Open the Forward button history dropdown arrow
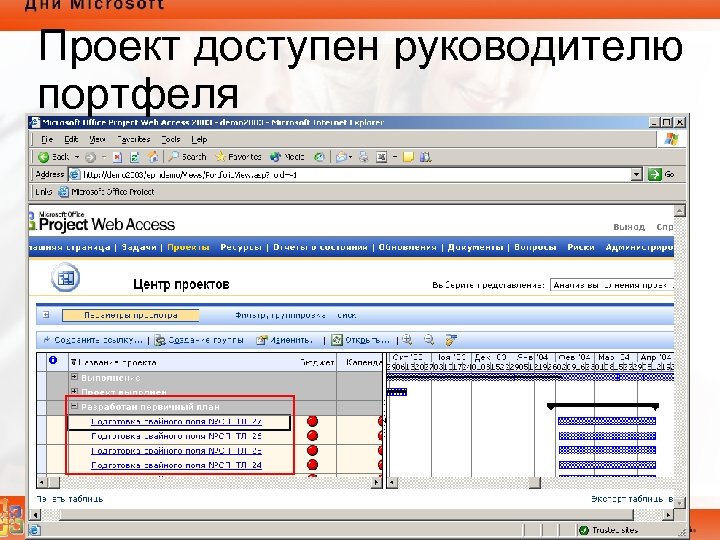The height and width of the screenshot is (540, 720). tap(104, 157)
